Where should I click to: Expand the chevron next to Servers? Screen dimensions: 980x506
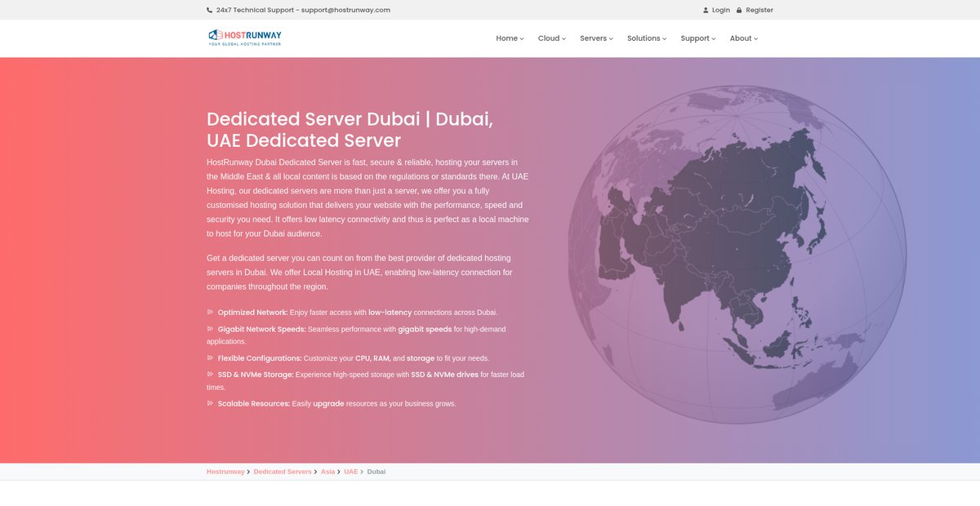(611, 39)
